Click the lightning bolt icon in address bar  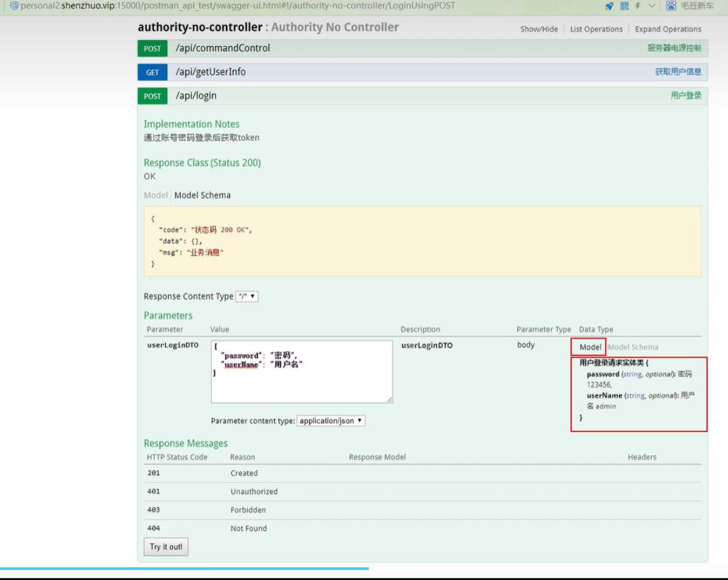(x=639, y=6)
